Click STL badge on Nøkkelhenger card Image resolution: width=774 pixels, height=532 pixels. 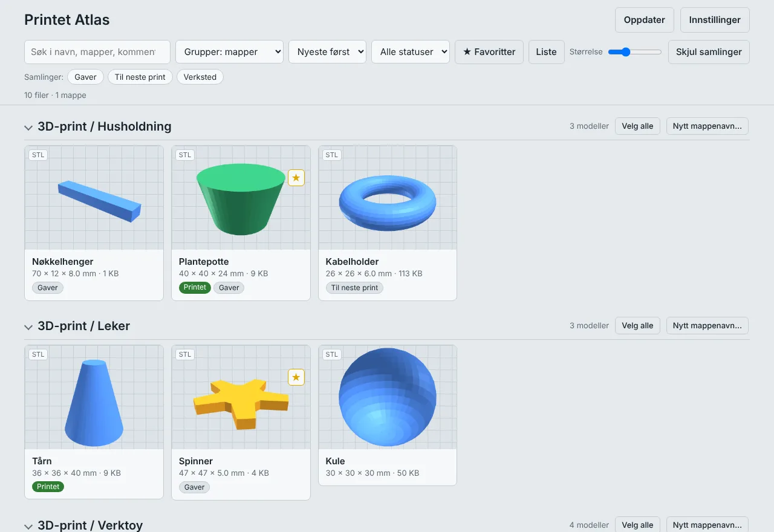pyautogui.click(x=39, y=155)
